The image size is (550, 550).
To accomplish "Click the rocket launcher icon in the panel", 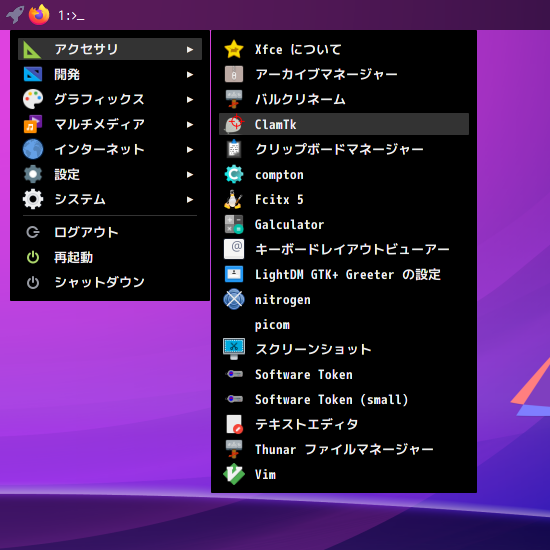I will (15, 15).
